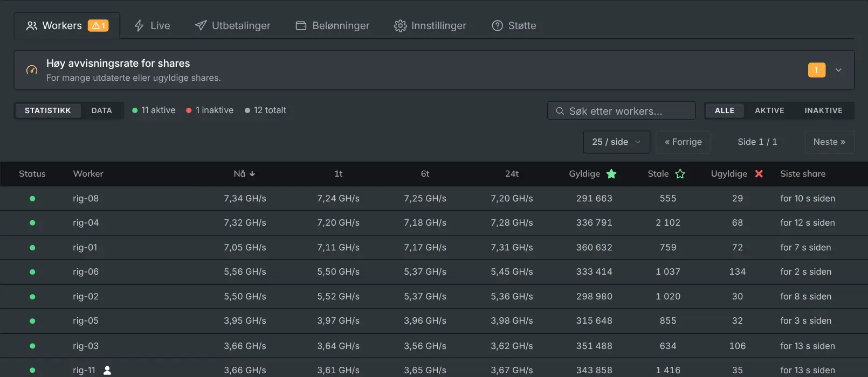Click the Nå sort arrow
The height and width of the screenshot is (377, 868).
252,174
